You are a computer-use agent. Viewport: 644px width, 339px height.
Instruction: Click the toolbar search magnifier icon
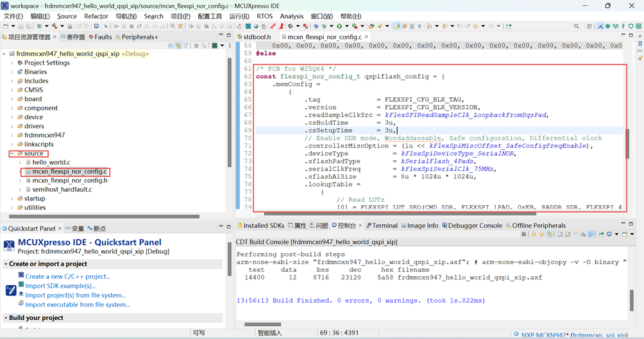tap(577, 26)
